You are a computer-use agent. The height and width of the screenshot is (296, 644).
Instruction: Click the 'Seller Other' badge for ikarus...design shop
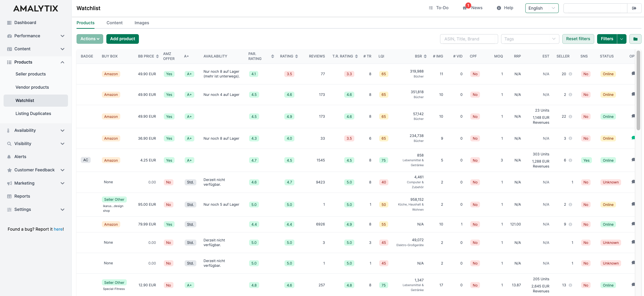[x=114, y=199]
